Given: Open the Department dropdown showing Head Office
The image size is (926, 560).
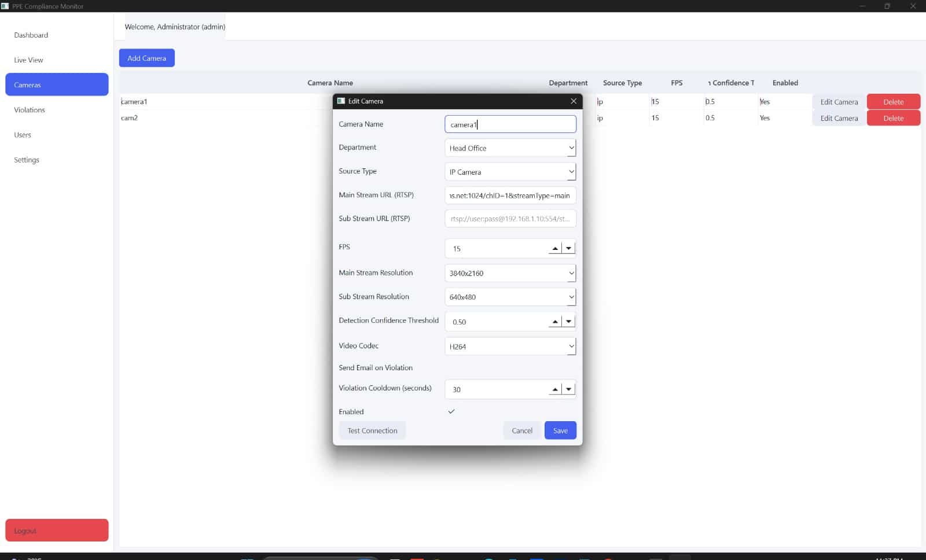Looking at the screenshot, I should [510, 148].
